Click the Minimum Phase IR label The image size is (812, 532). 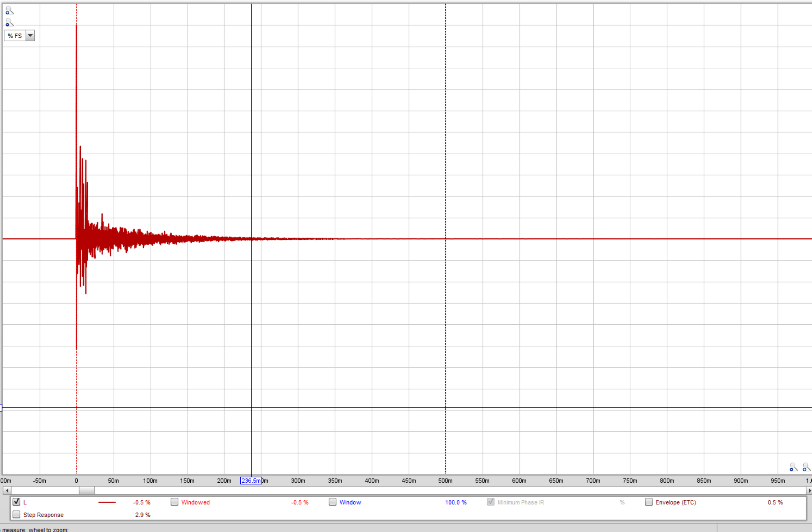(521, 502)
